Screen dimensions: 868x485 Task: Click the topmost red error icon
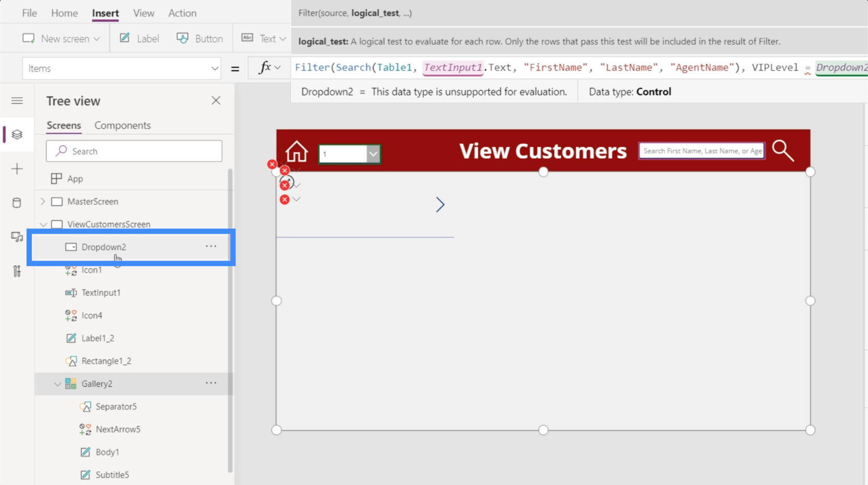(x=272, y=164)
